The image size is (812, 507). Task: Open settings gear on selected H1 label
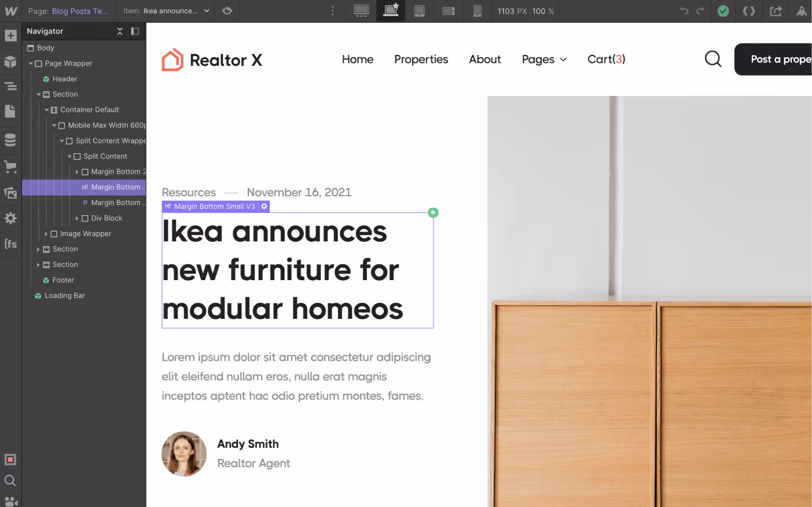(264, 207)
